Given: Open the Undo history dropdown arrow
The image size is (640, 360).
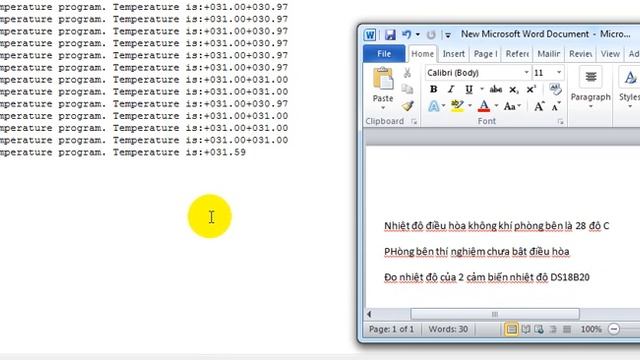Looking at the screenshot, I should point(418,35).
